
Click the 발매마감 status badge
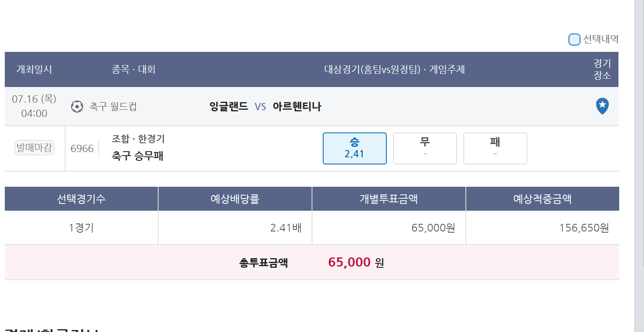tap(34, 148)
